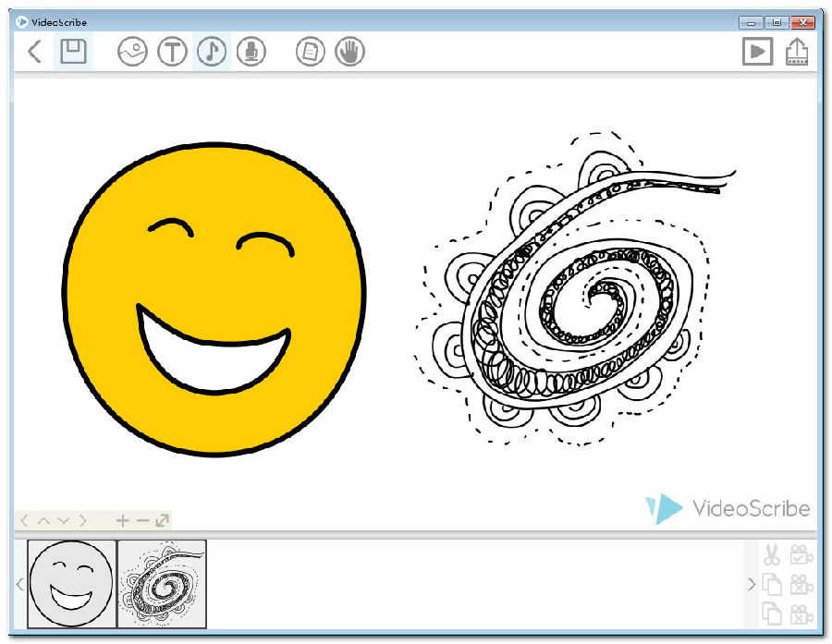Zoom in with the plus icon
The height and width of the screenshot is (644, 832).
coord(123,520)
